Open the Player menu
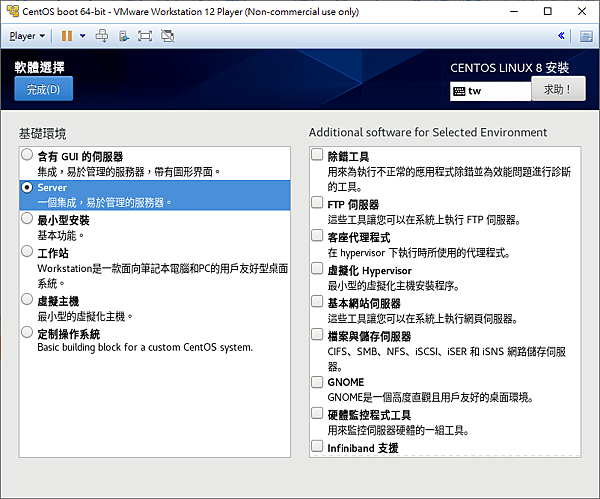This screenshot has height=499, width=600. pyautogui.click(x=27, y=36)
